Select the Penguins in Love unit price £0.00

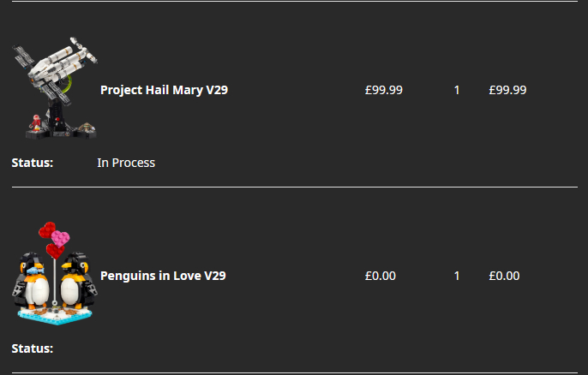pyautogui.click(x=380, y=276)
